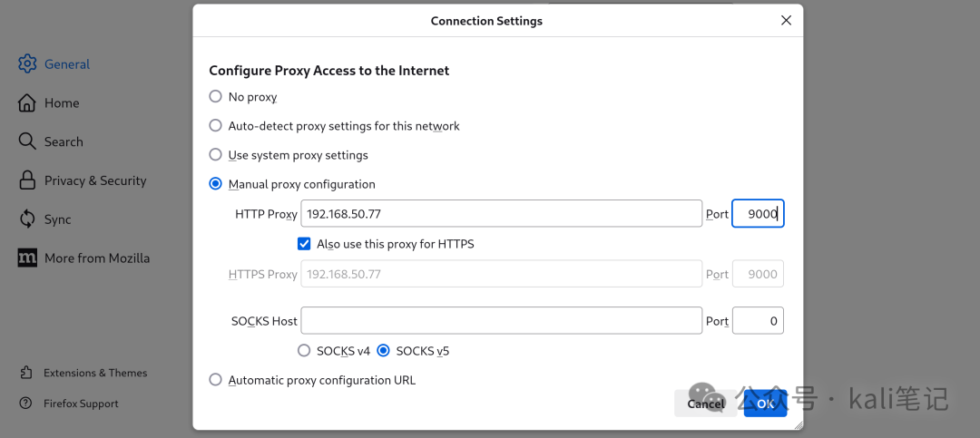Choose Auto-detect proxy settings for this network
980x438 pixels.
click(x=216, y=126)
